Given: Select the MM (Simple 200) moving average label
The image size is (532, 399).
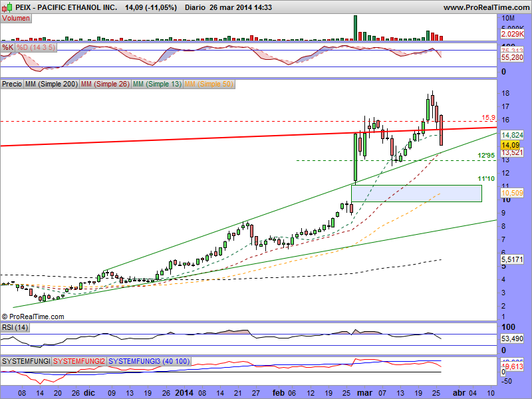Looking at the screenshot, I should pos(51,84).
